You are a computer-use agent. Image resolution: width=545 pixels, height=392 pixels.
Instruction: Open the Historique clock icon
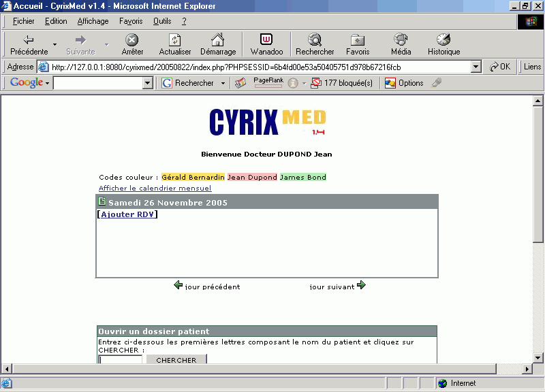443,39
